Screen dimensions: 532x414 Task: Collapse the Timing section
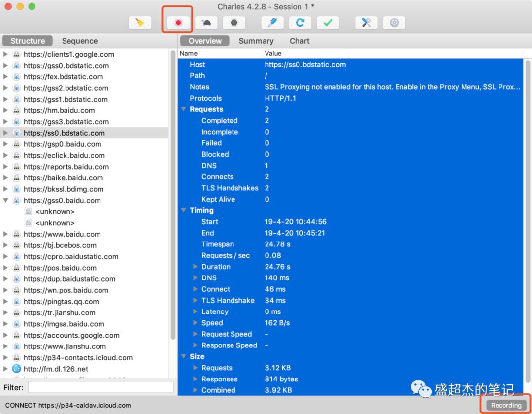184,210
